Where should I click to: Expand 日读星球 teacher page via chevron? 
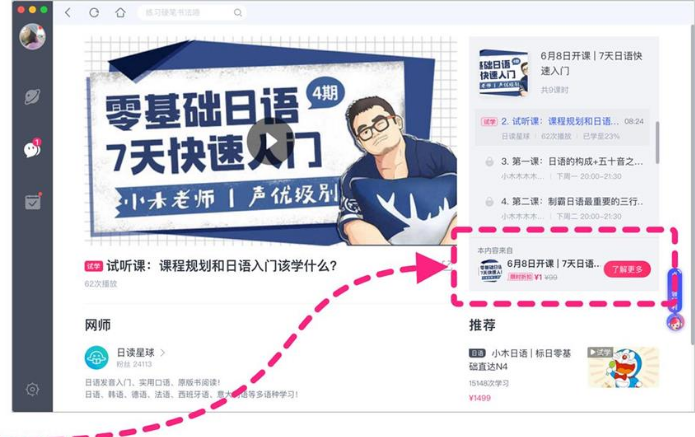(163, 352)
